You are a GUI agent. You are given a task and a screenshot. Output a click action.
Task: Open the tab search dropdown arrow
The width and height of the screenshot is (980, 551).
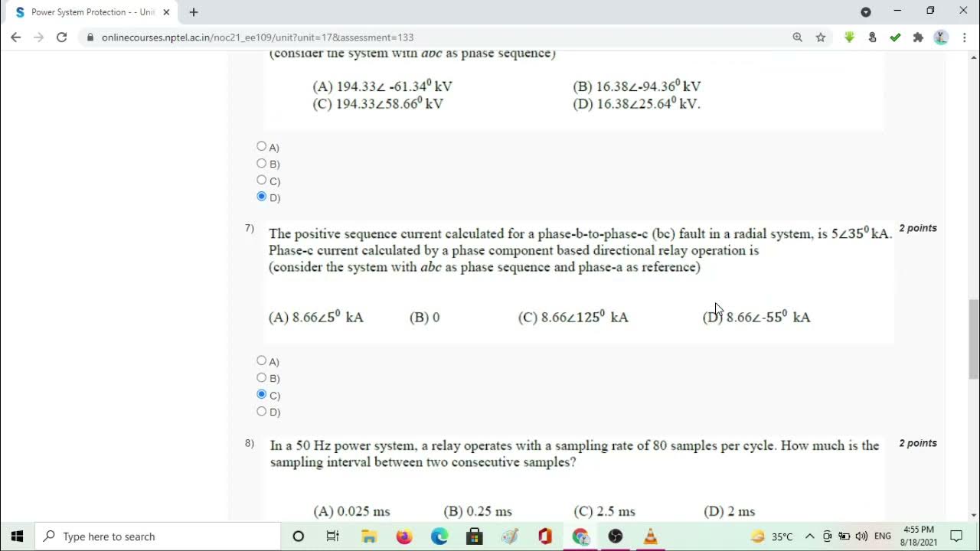tap(866, 11)
